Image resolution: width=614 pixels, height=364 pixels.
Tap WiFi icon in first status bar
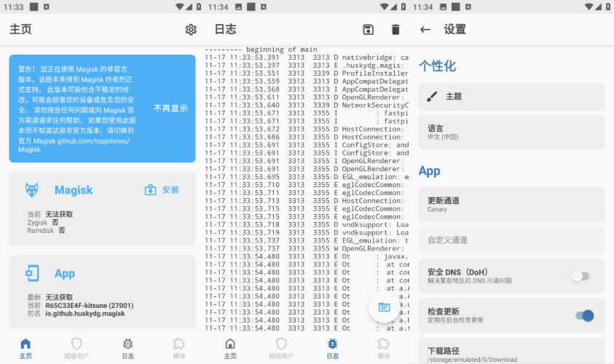pos(179,7)
